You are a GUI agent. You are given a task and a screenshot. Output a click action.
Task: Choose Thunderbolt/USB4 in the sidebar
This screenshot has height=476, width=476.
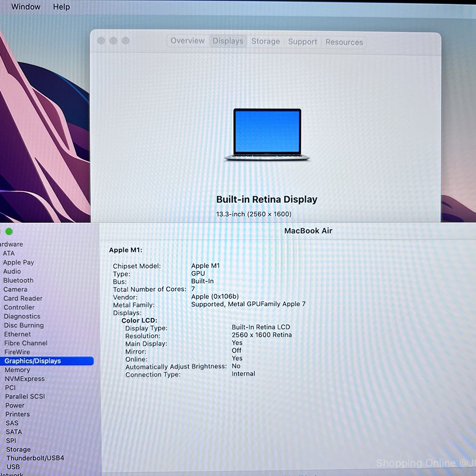(x=35, y=458)
